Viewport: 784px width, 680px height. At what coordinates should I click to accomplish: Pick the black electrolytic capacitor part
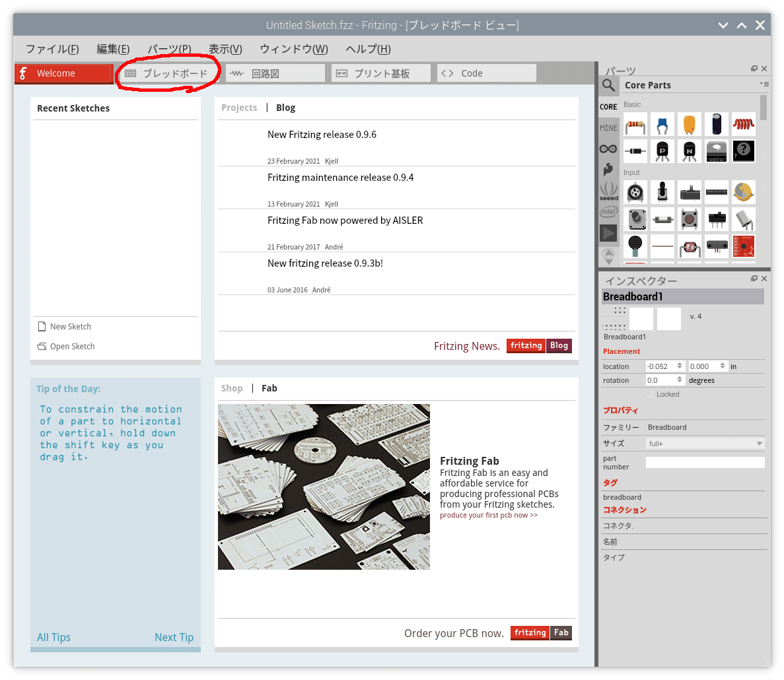click(717, 124)
